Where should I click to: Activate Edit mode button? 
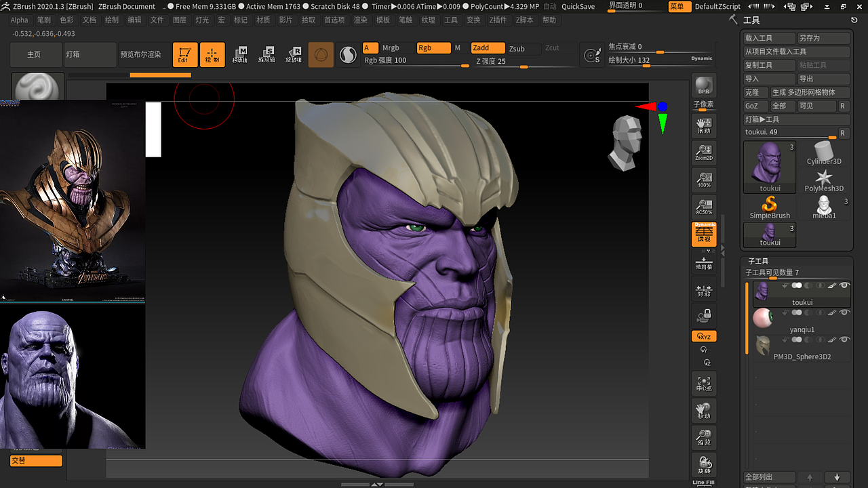click(185, 55)
